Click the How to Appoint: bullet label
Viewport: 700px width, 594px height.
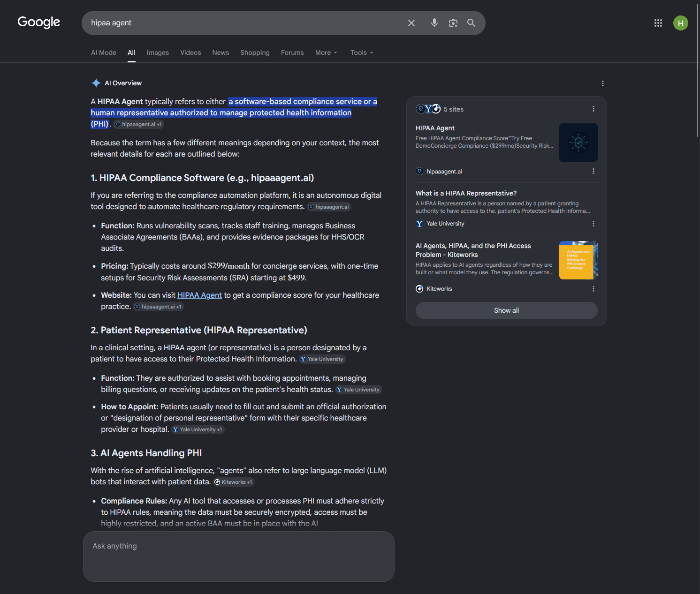click(x=129, y=406)
